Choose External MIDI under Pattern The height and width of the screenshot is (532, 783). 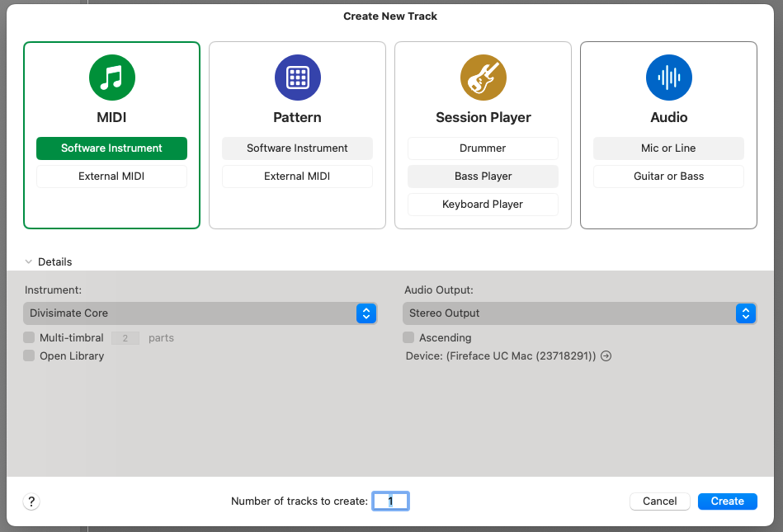[x=297, y=177]
